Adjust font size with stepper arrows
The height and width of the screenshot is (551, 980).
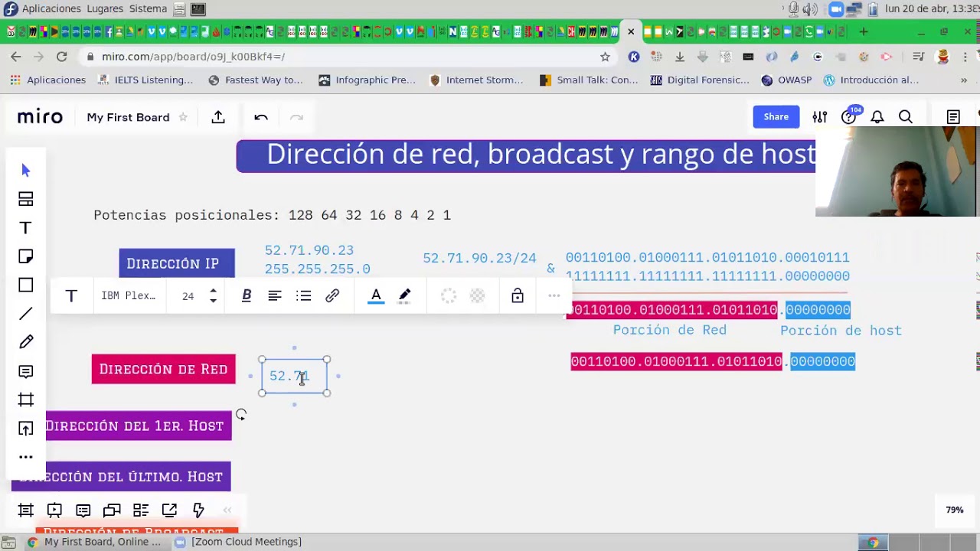pos(213,296)
